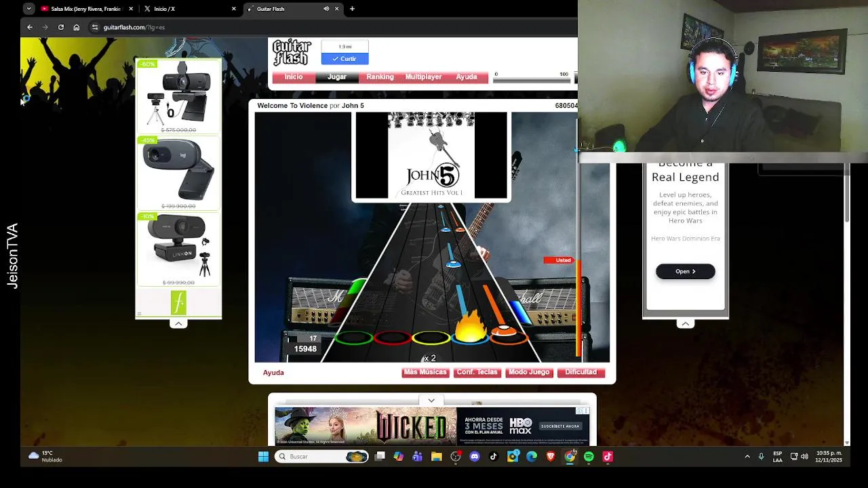The image size is (868, 488).
Task: Click the Guitar Flash logo
Action: [292, 53]
